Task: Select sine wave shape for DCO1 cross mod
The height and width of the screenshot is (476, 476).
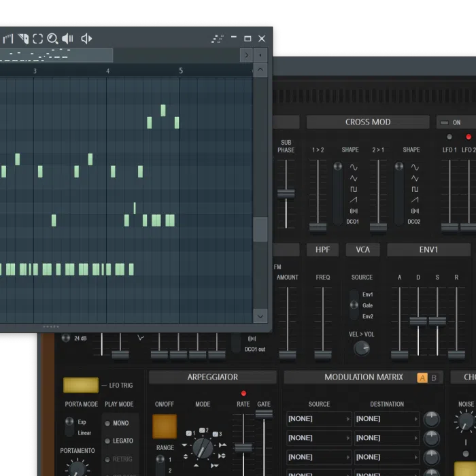Action: click(354, 167)
